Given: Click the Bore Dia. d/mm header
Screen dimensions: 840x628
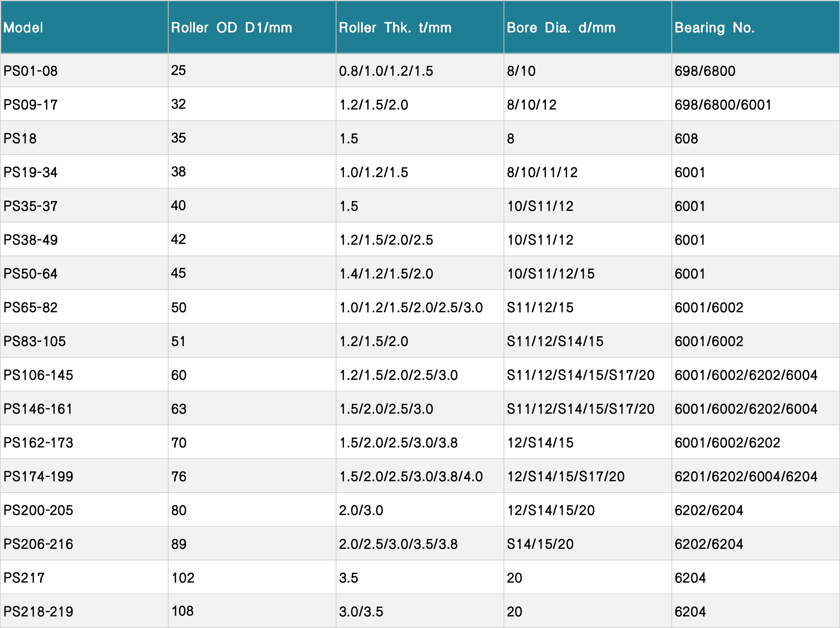Looking at the screenshot, I should point(561,27).
